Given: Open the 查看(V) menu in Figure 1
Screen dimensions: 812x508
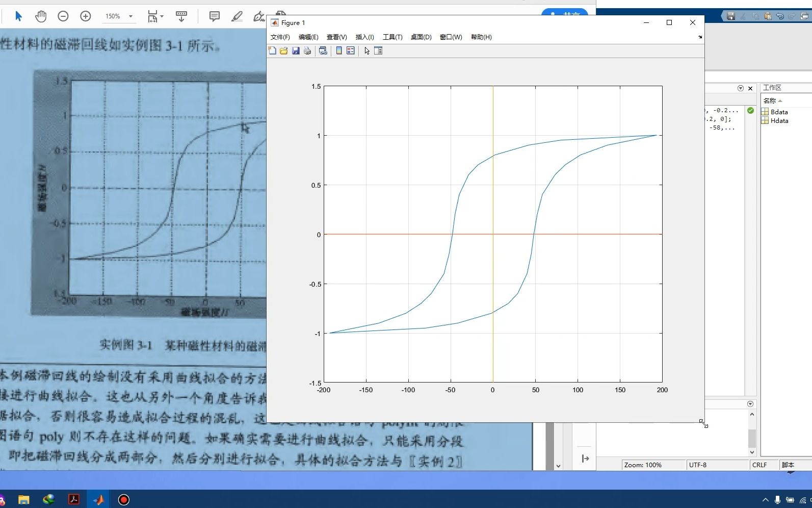Looking at the screenshot, I should pyautogui.click(x=336, y=37).
